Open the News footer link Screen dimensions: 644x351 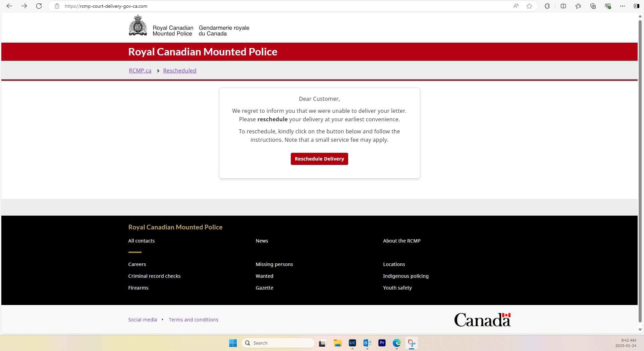click(x=262, y=241)
